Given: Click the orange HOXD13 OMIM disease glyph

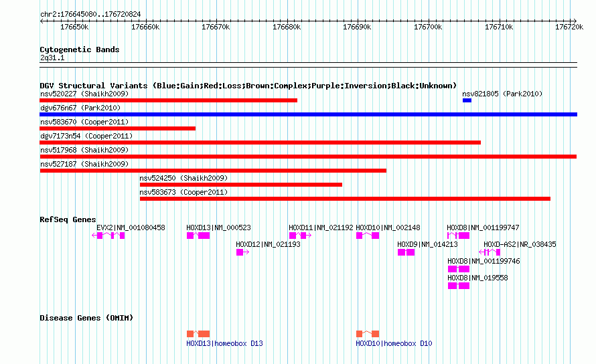Looking at the screenshot, I should (x=198, y=334).
